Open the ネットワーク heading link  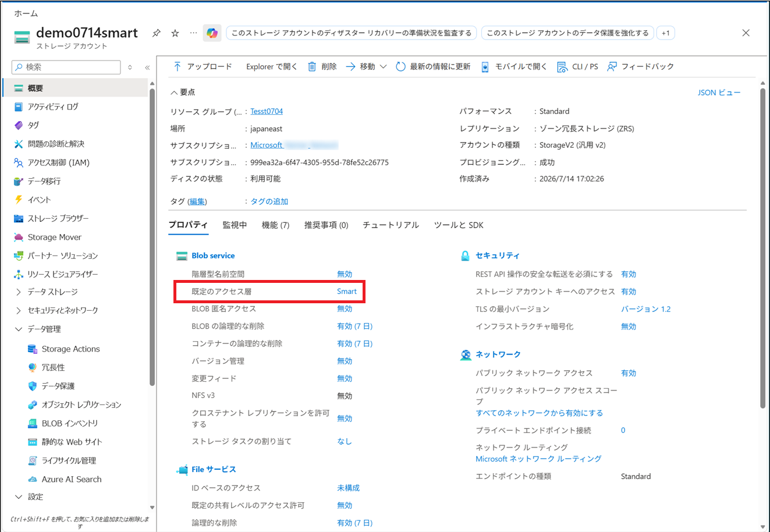click(498, 354)
